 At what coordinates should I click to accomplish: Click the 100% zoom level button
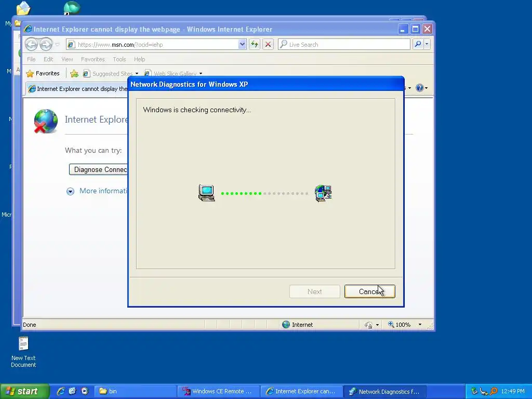point(400,325)
